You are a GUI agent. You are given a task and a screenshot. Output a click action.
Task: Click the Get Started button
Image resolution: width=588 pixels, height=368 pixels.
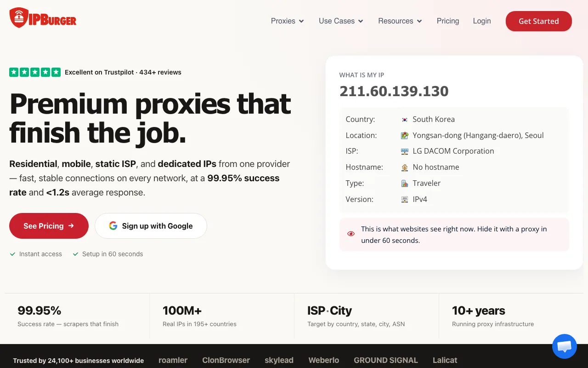pyautogui.click(x=539, y=21)
